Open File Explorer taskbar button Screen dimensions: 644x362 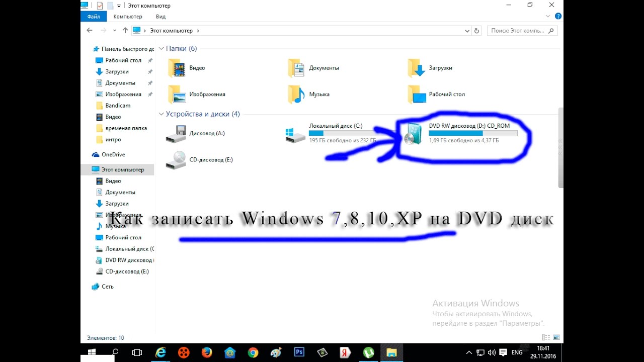point(391,352)
